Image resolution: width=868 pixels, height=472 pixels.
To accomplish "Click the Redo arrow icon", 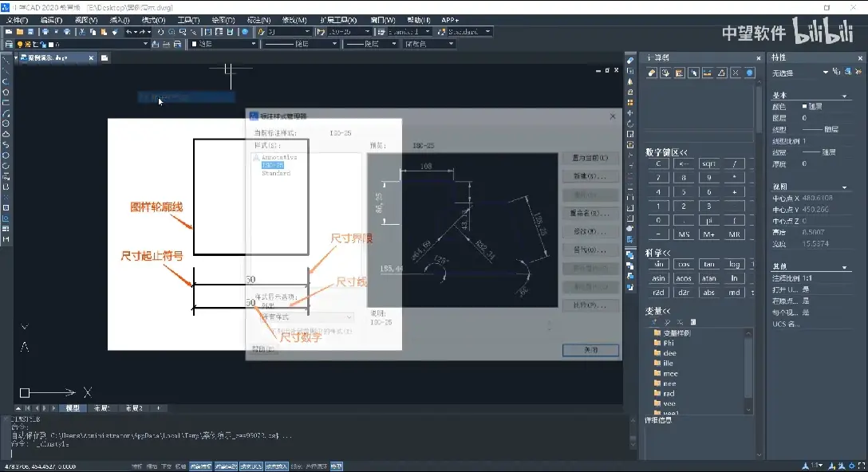I will click(x=142, y=32).
